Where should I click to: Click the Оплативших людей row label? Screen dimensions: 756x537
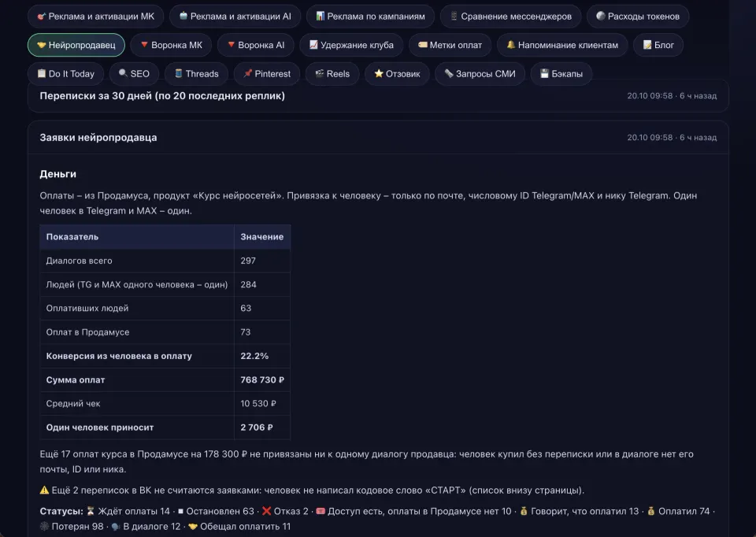coord(87,308)
